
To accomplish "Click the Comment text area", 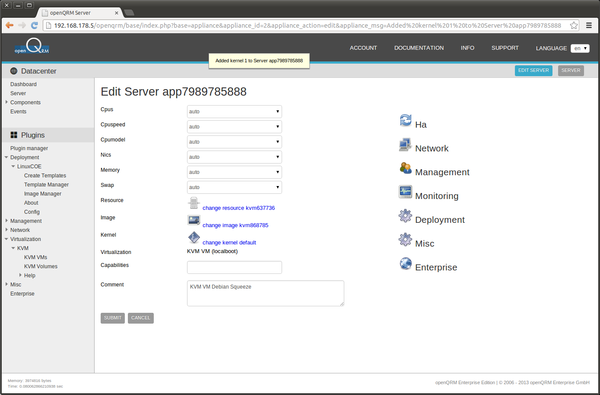I will tap(265, 293).
